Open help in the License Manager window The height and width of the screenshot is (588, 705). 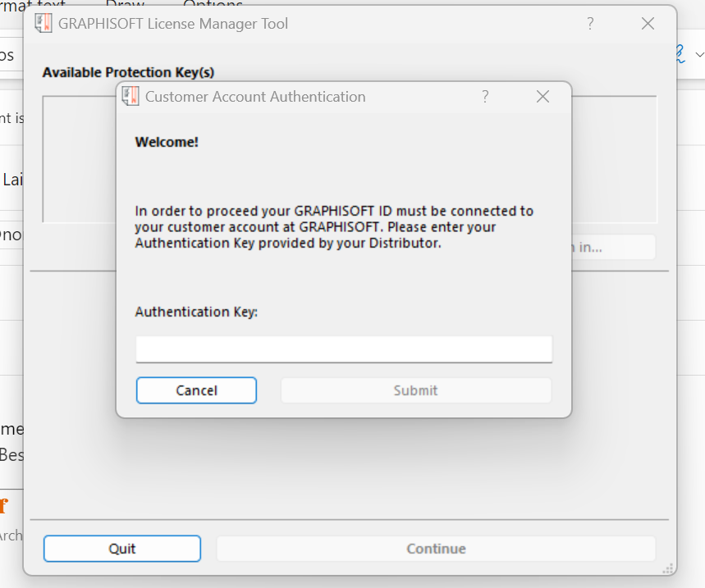[x=590, y=24]
